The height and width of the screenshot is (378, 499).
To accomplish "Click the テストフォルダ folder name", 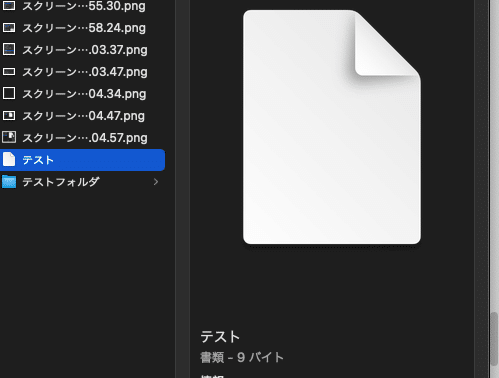I will coord(61,182).
